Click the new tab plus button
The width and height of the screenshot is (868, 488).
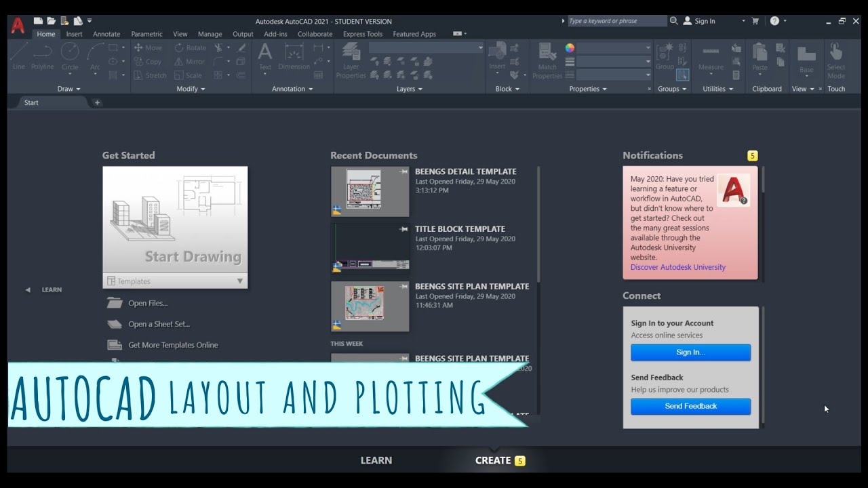pyautogui.click(x=97, y=102)
